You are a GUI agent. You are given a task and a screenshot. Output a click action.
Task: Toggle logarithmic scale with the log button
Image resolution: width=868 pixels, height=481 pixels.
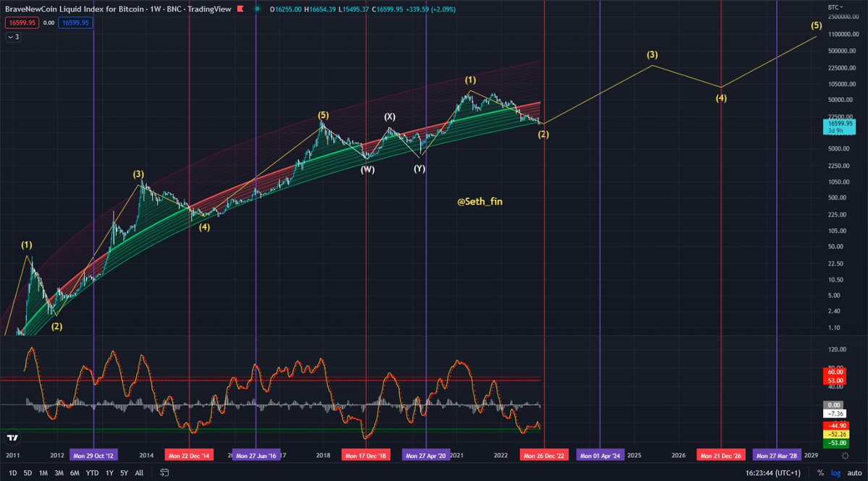(836, 472)
